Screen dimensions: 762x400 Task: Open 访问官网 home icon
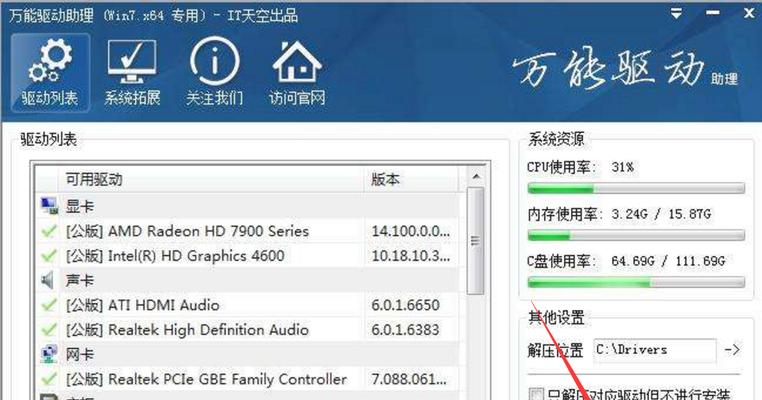pyautogui.click(x=297, y=73)
